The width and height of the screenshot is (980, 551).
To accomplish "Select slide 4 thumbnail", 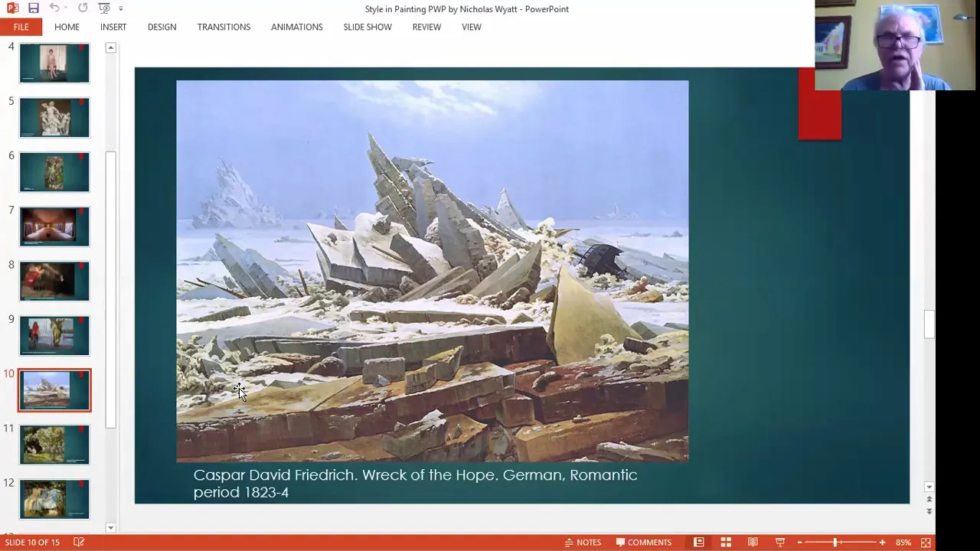I will pyautogui.click(x=54, y=63).
